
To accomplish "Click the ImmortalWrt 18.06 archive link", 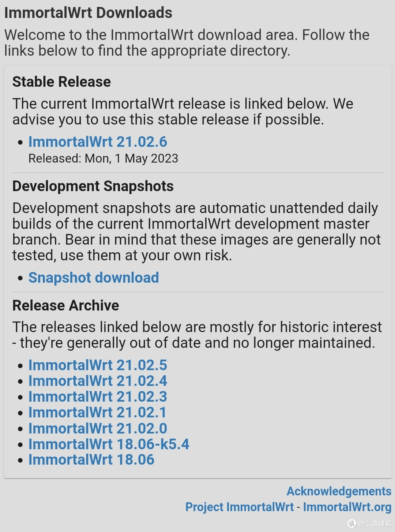I will [x=91, y=460].
